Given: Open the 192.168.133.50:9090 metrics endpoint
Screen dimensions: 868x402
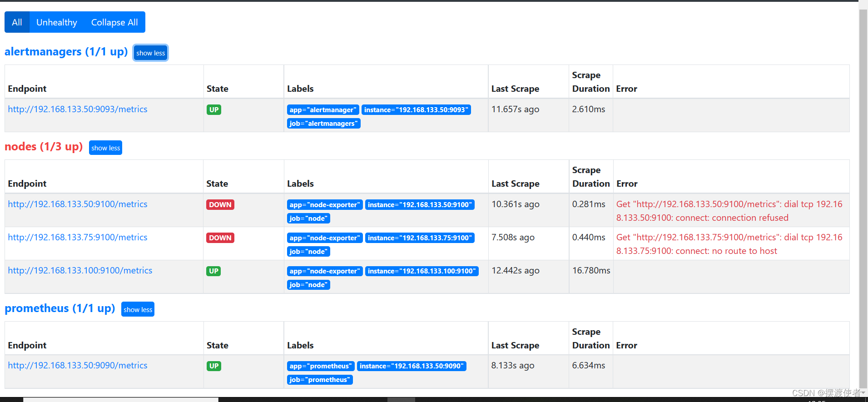Looking at the screenshot, I should [x=78, y=366].
